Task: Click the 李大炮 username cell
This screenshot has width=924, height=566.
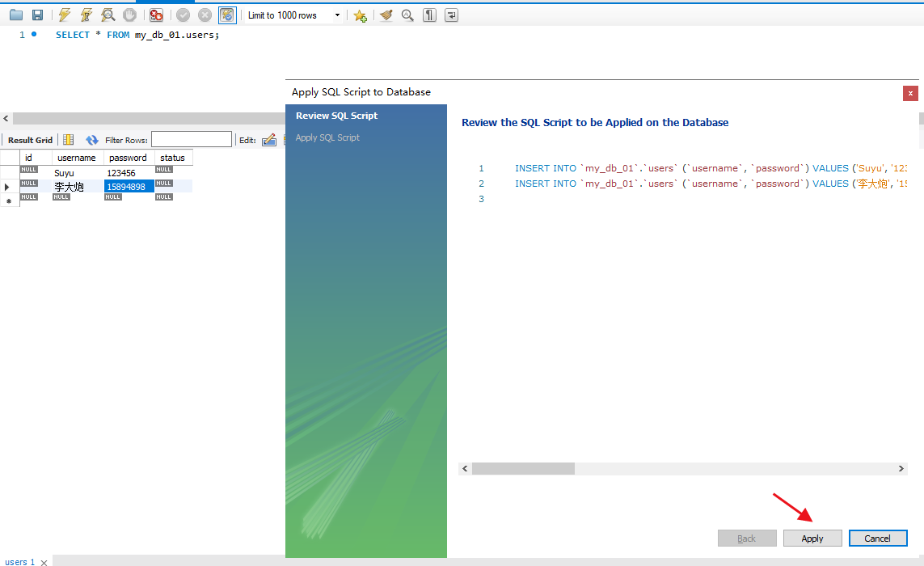Action: [x=78, y=187]
